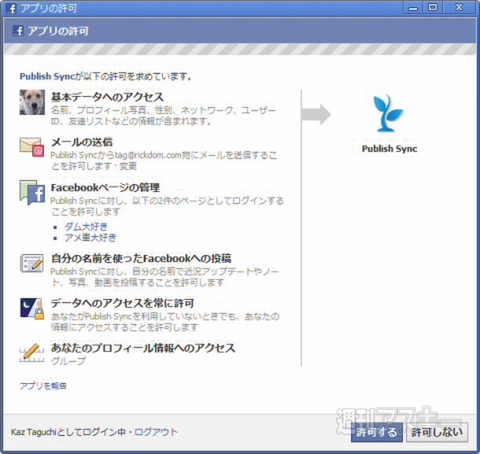Click the moon and lock offline access icon

[x=32, y=309]
